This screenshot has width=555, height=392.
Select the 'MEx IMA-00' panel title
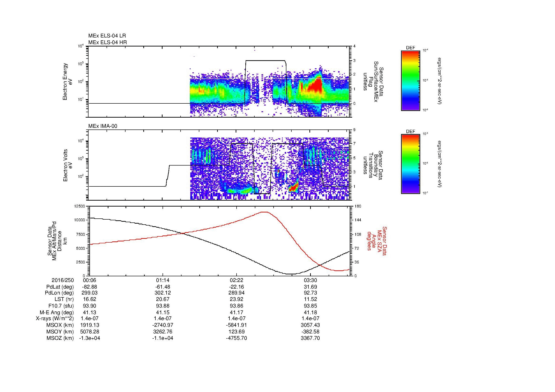(x=103, y=126)
